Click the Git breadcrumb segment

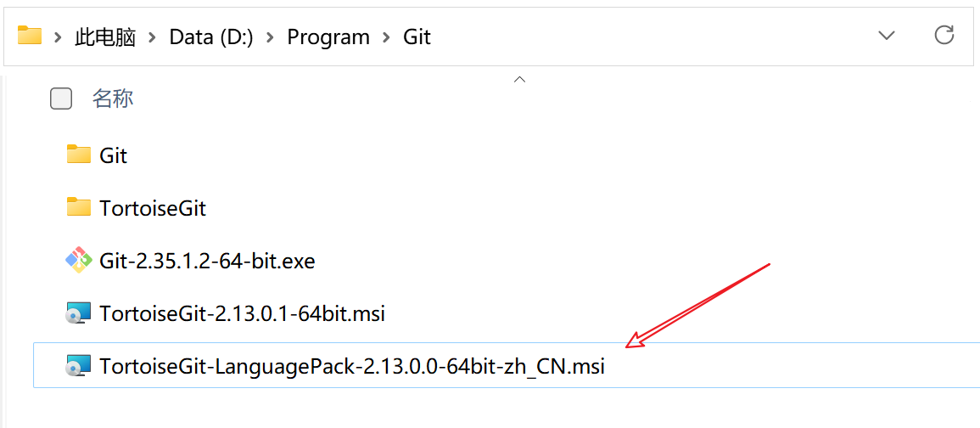tap(417, 37)
